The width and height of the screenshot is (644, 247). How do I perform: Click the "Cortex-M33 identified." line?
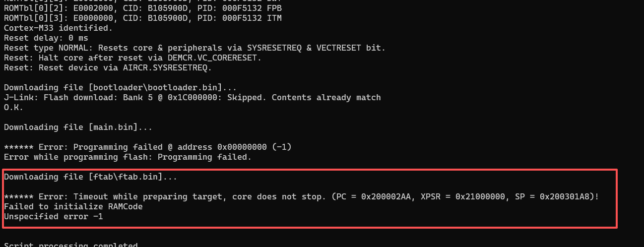click(x=58, y=28)
